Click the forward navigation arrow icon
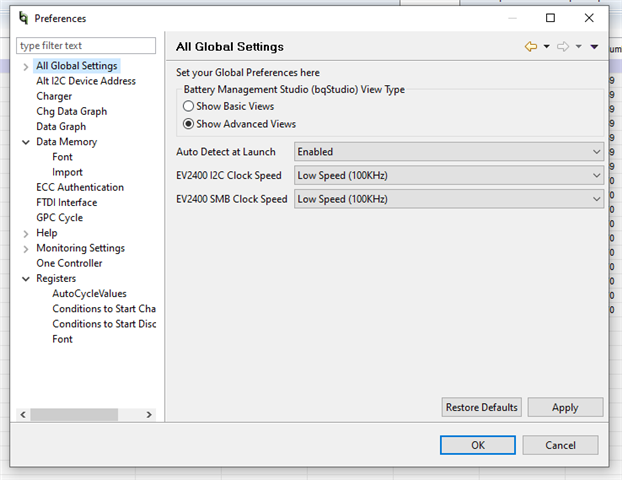Screen dimensions: 622x480 (563, 47)
